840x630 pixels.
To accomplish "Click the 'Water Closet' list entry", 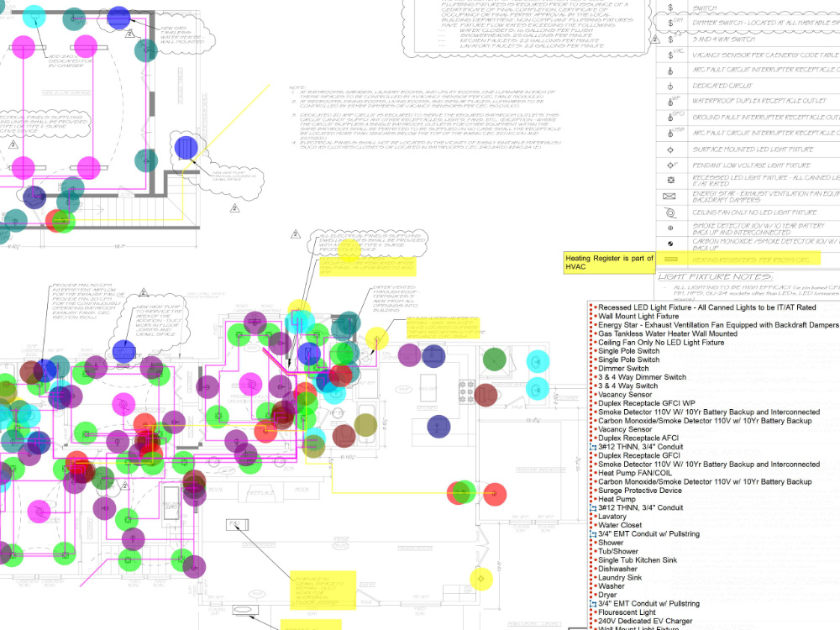I will [620, 526].
